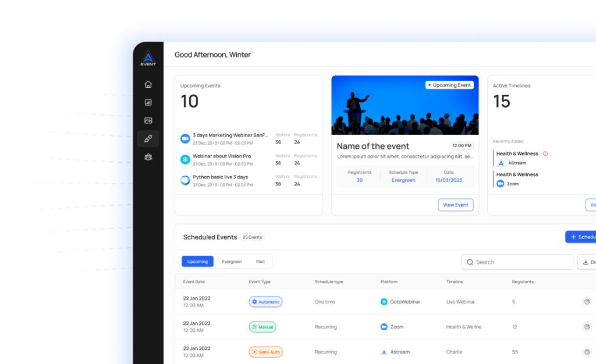The height and width of the screenshot is (364, 596).
Task: Open 3 days Marketing Webinar event
Action: click(x=230, y=135)
